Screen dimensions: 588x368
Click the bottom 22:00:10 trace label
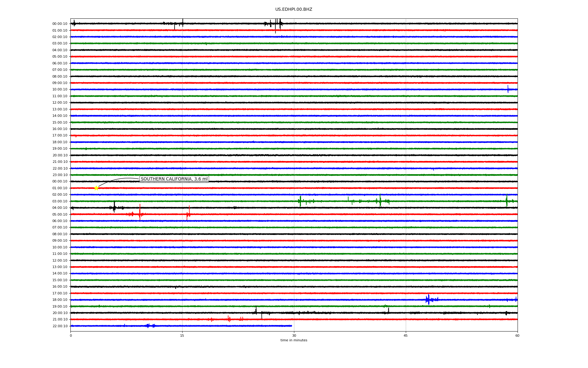tap(60, 326)
